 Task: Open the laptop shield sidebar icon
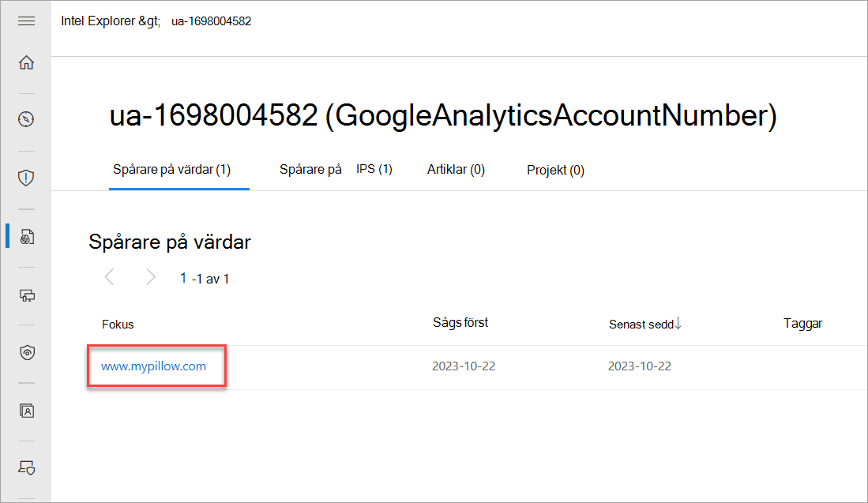(x=27, y=468)
